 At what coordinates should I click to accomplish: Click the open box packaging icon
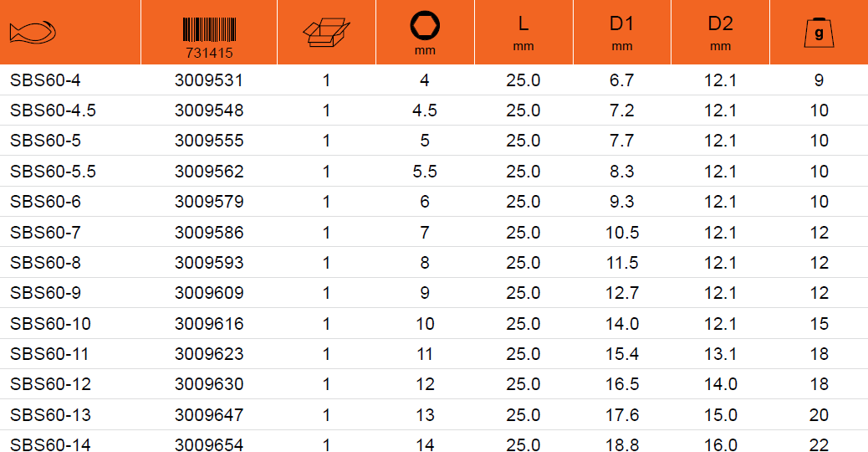(326, 33)
